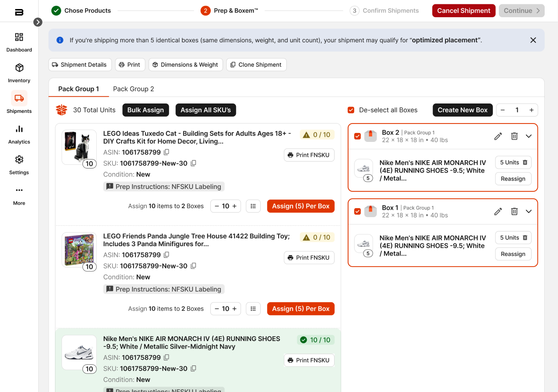558x392 pixels.
Task: Click Cancel Shipment button
Action: [464, 11]
